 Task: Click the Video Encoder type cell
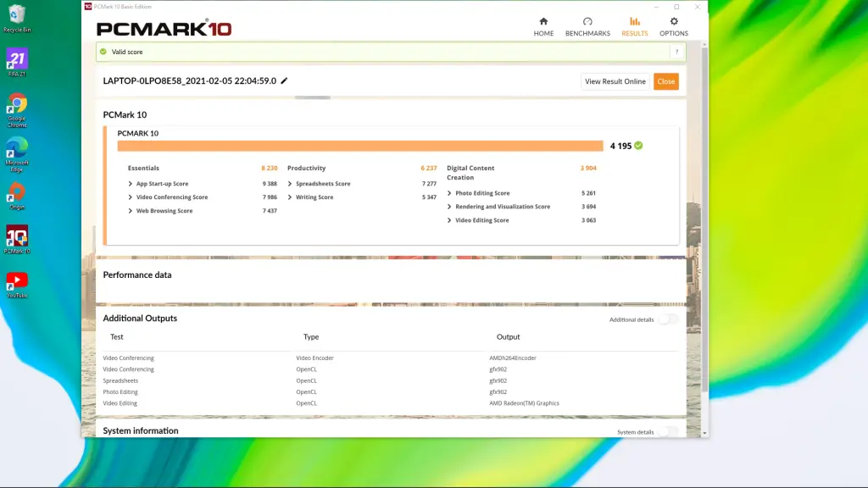click(x=314, y=358)
